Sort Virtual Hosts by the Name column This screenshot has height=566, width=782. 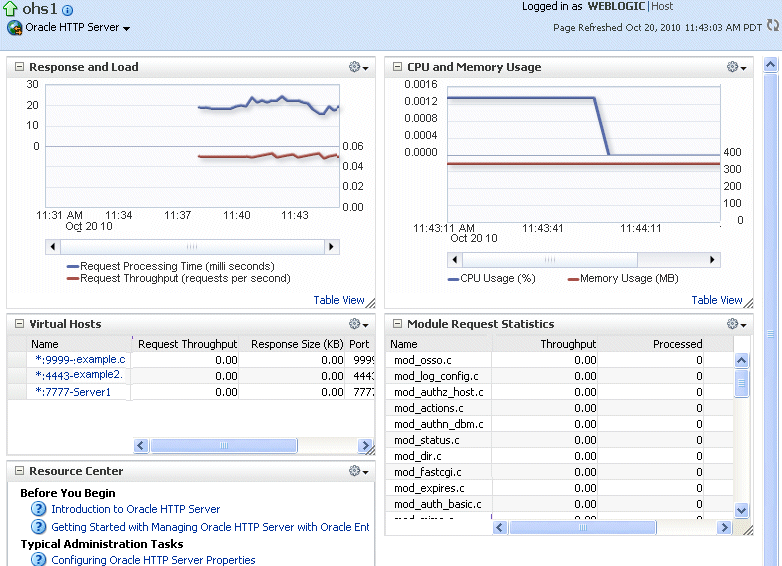(44, 344)
